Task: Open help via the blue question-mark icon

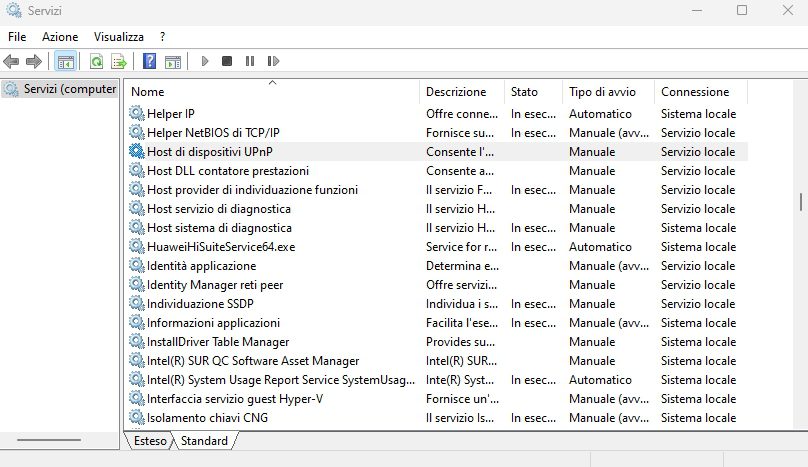Action: pos(149,61)
